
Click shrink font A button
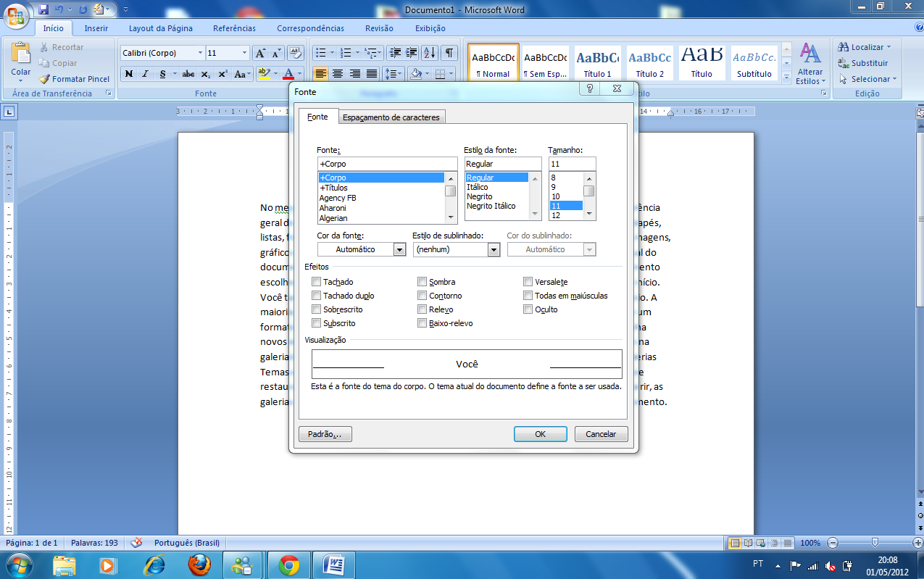pyautogui.click(x=277, y=53)
